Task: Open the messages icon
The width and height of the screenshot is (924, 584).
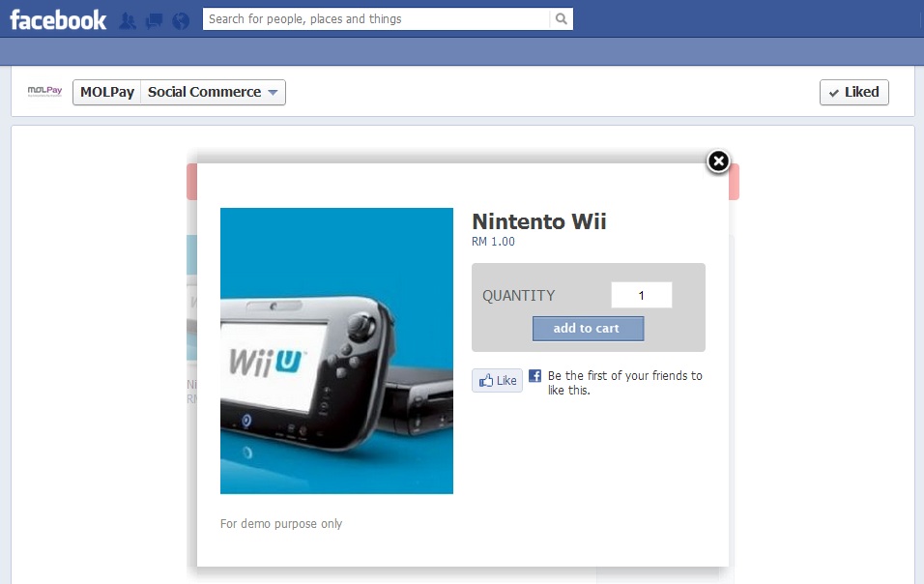Action: pos(155,21)
